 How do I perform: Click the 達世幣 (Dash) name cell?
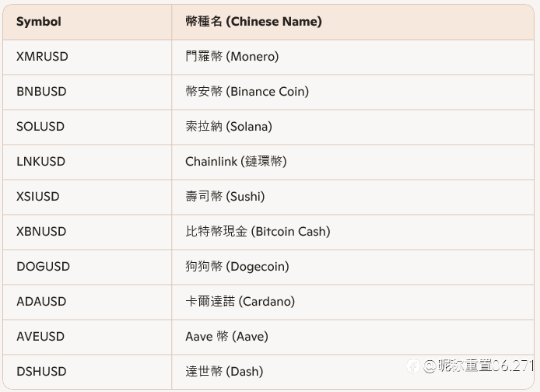[x=224, y=372]
